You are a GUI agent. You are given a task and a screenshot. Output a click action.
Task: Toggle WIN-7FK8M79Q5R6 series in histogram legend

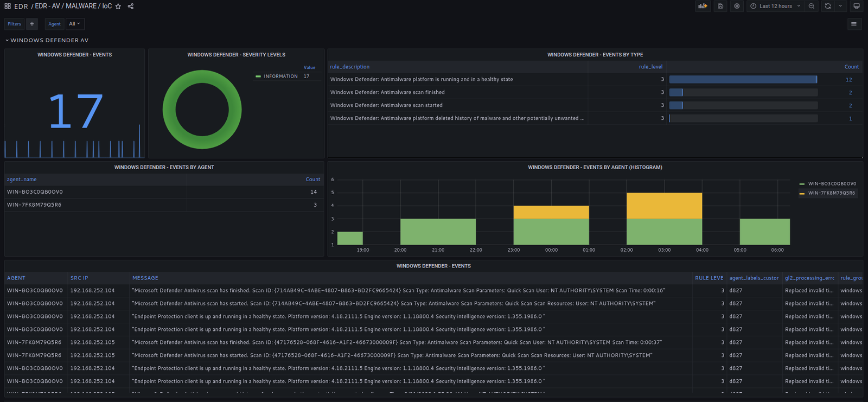(831, 193)
